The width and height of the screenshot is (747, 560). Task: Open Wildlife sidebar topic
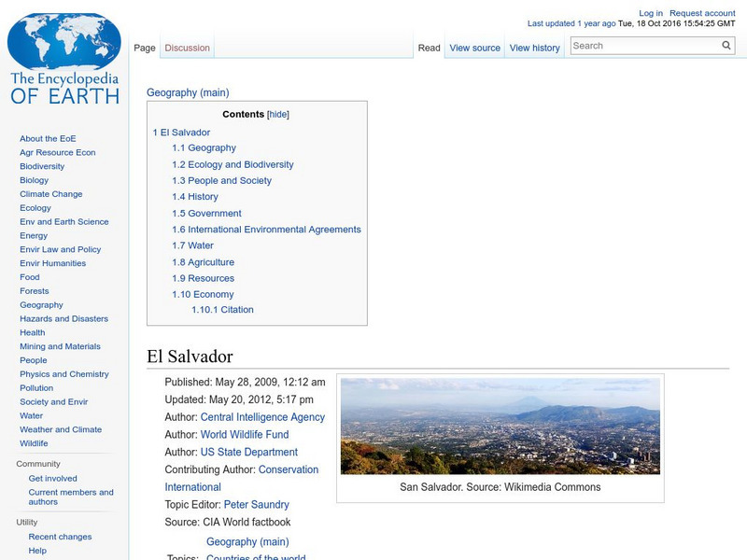tap(34, 442)
